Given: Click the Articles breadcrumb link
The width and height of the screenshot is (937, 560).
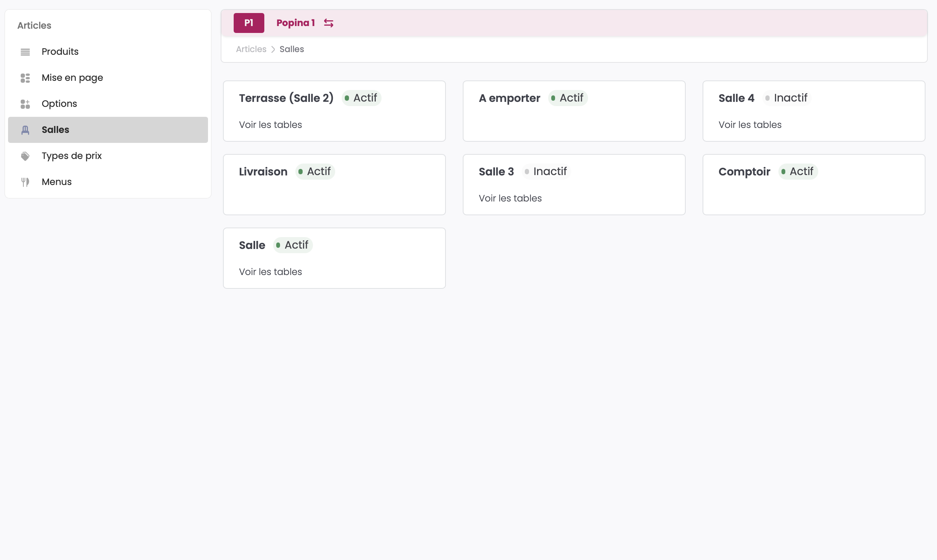Looking at the screenshot, I should pos(251,49).
